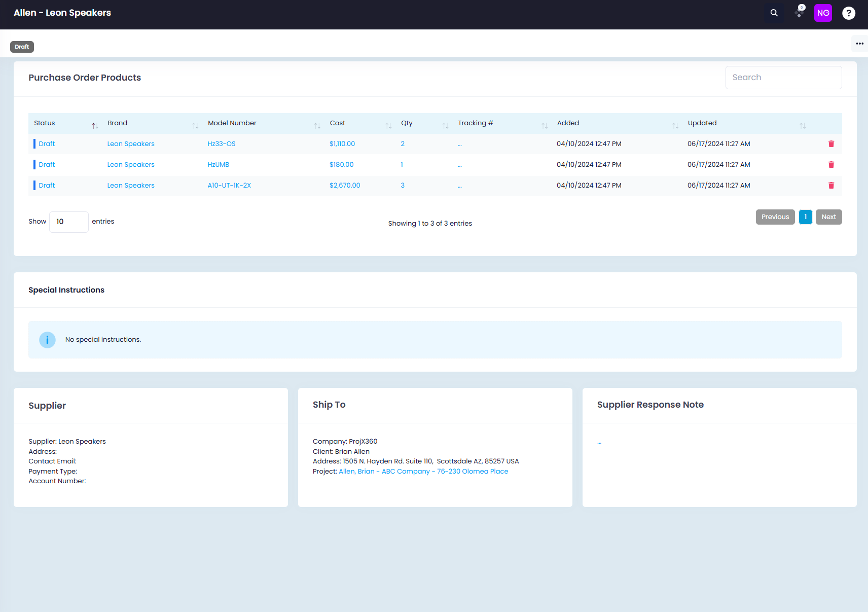Viewport: 868px width, 612px height.
Task: Click Updated date of A10-UT-1K-2X row
Action: coord(719,186)
